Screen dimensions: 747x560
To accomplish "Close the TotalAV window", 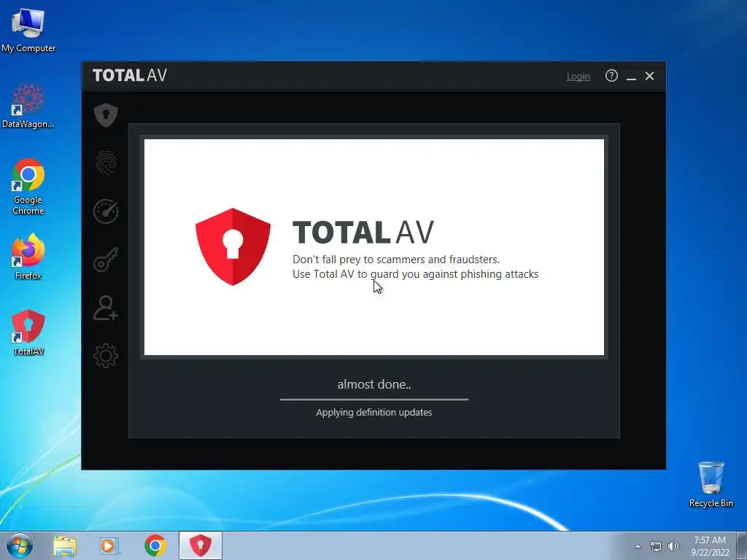I will tap(649, 76).
